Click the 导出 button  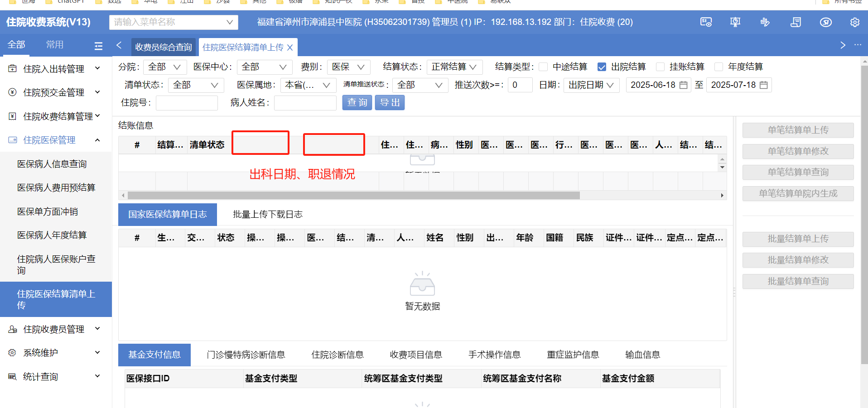pos(390,103)
